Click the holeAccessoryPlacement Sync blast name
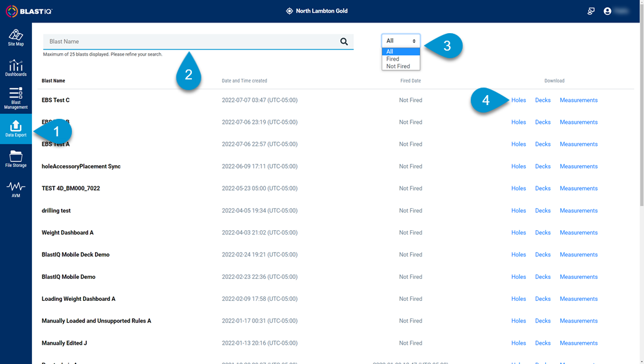The image size is (644, 364). pos(81,166)
